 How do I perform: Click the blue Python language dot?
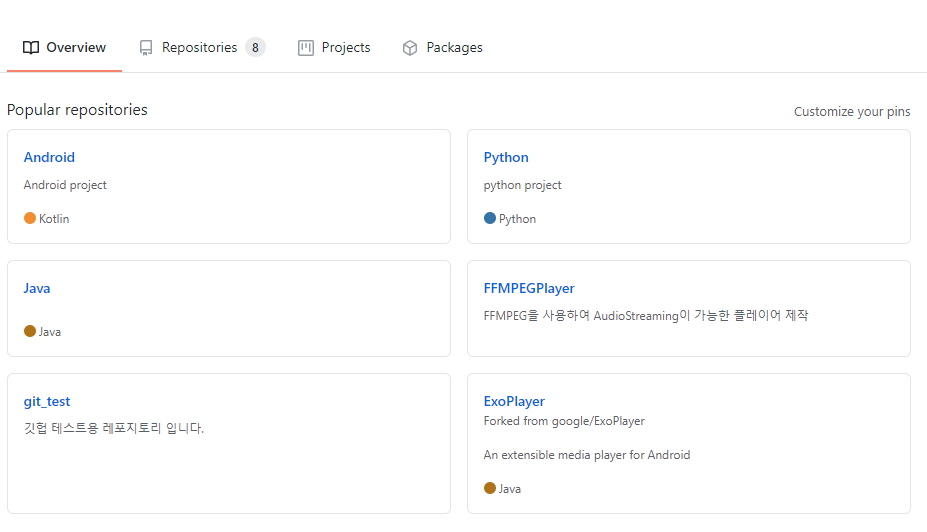[490, 218]
